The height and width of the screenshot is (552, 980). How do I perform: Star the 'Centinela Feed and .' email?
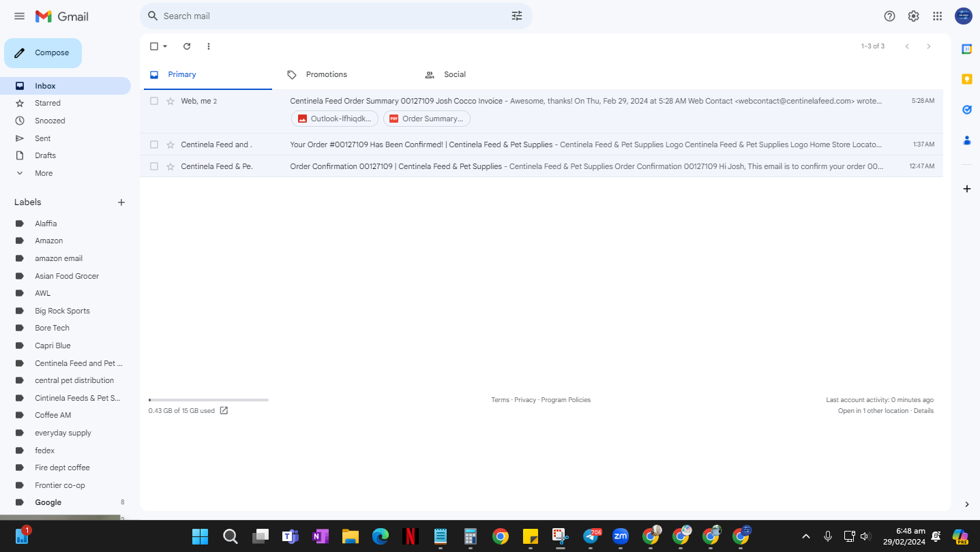tap(170, 144)
